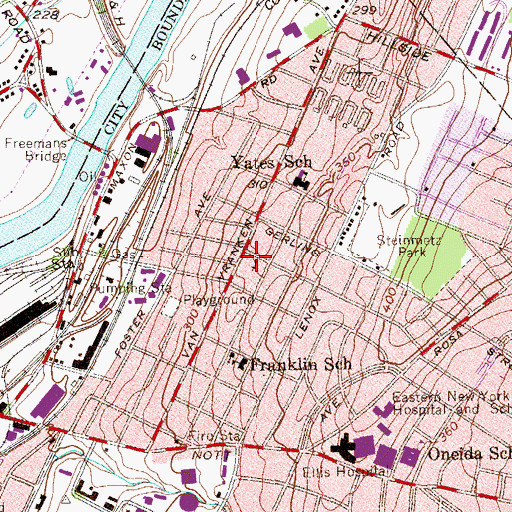Click the LENOX road label
Screen dimensions: 512x512
coord(308,318)
